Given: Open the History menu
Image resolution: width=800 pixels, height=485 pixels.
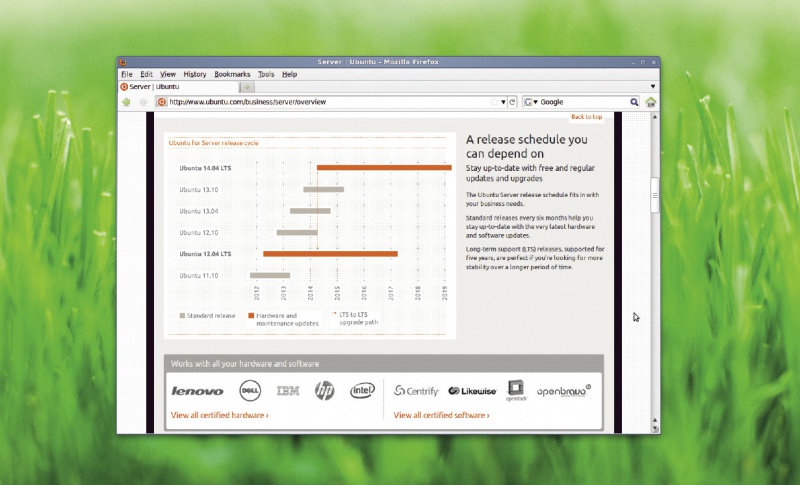Looking at the screenshot, I should pyautogui.click(x=195, y=74).
